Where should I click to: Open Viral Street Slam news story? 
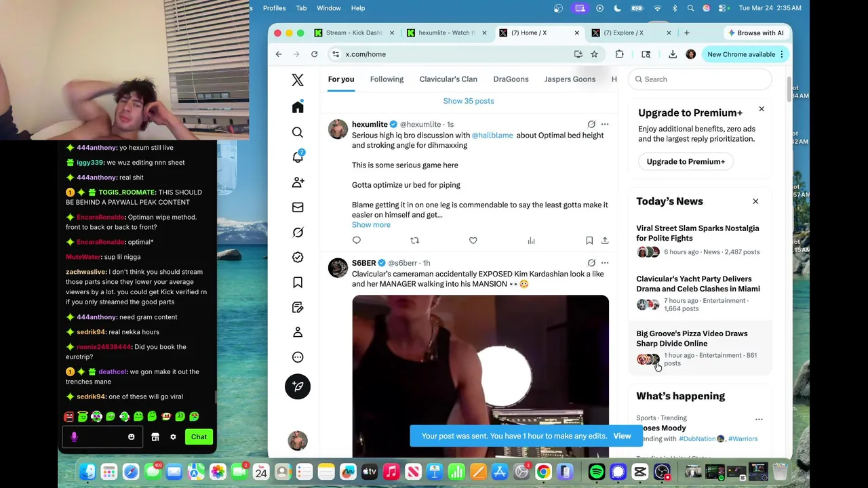coord(700,240)
